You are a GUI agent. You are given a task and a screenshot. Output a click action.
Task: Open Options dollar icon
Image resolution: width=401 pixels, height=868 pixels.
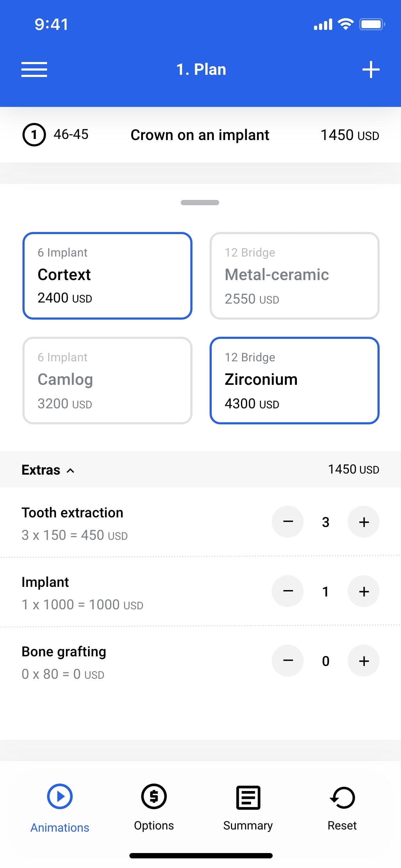coord(154,796)
